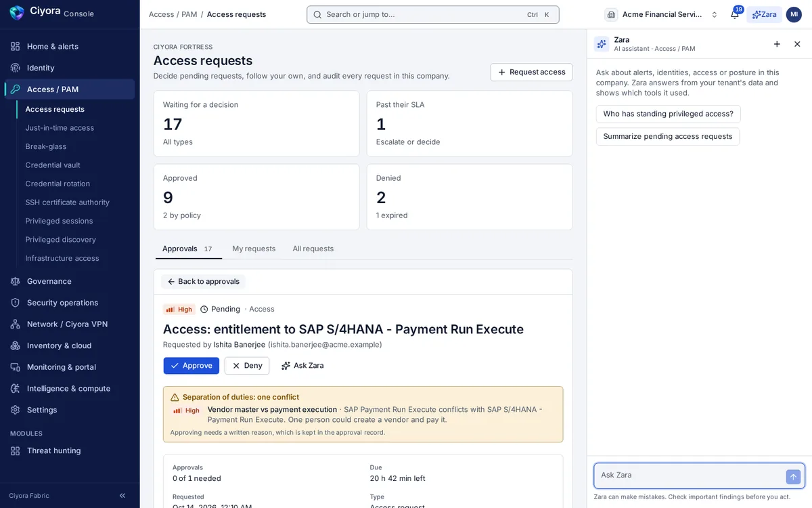Click the Ciyora logo icon
812x508 pixels.
click(17, 13)
